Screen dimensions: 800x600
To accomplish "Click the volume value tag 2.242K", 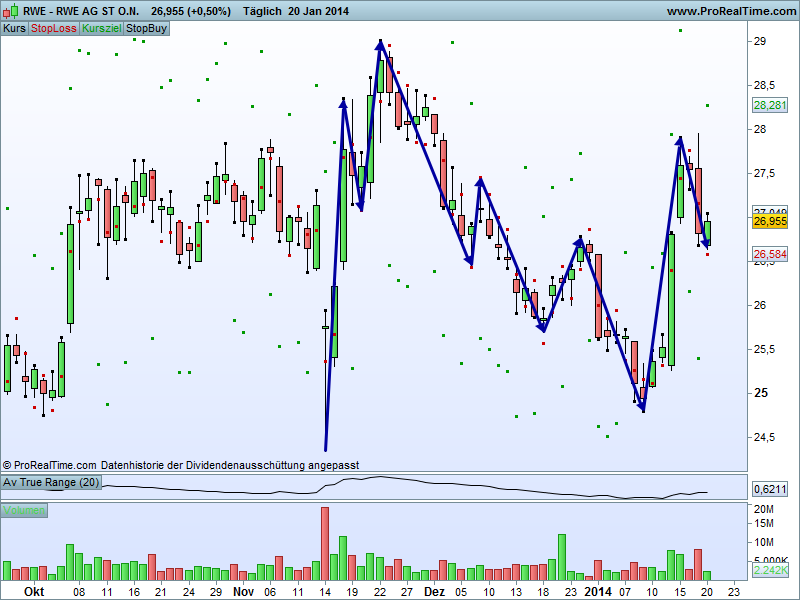I will 770,569.
